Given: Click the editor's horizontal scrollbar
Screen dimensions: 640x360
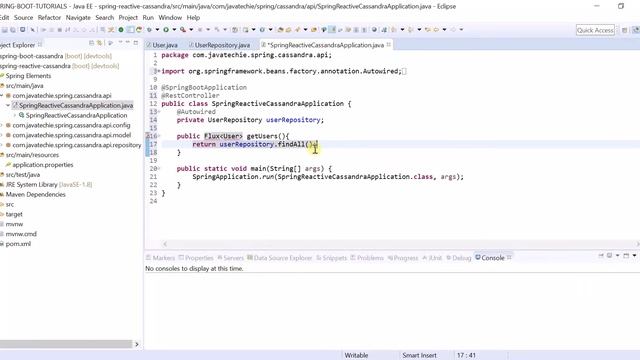Looking at the screenshot, I should 402,244.
